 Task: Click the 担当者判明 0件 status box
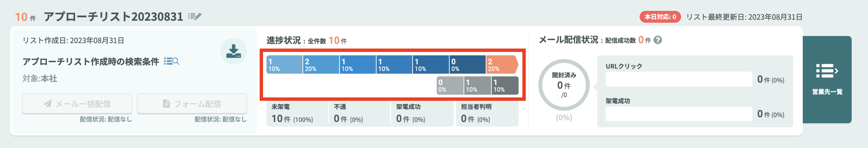(x=487, y=114)
